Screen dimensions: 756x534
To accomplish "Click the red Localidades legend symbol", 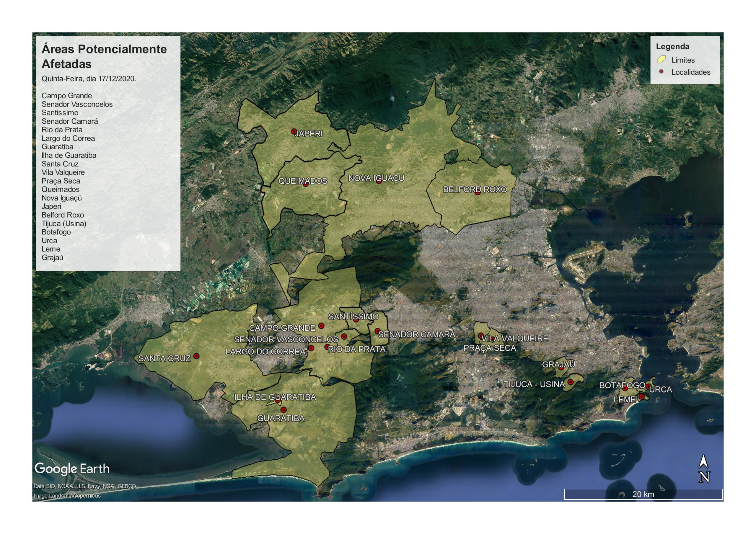I will (661, 72).
